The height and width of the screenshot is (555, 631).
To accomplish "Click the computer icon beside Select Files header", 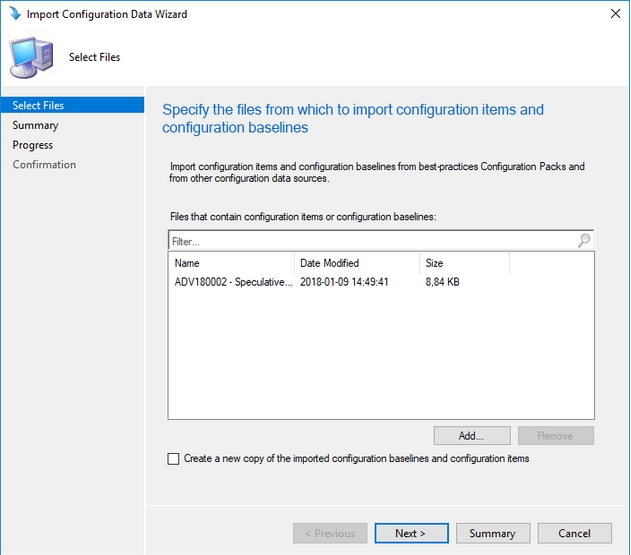I will click(32, 57).
